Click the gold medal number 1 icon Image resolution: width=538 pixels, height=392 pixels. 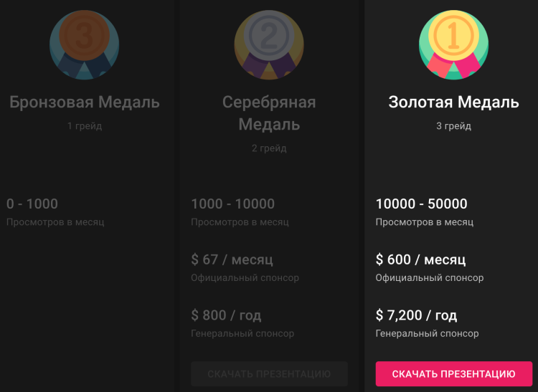point(453,45)
